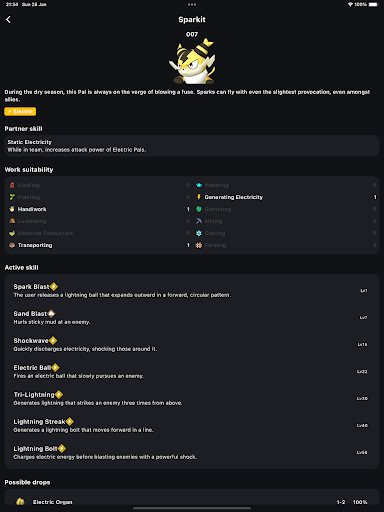The image size is (384, 512).
Task: Tap the back arrow icon
Action: coord(9,20)
